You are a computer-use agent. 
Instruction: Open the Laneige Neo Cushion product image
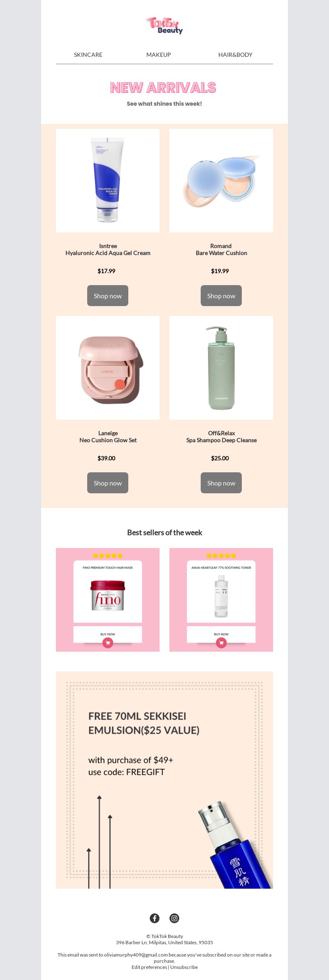108,368
